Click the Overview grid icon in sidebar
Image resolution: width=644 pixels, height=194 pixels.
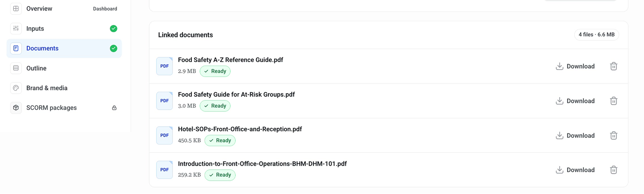pyautogui.click(x=16, y=9)
